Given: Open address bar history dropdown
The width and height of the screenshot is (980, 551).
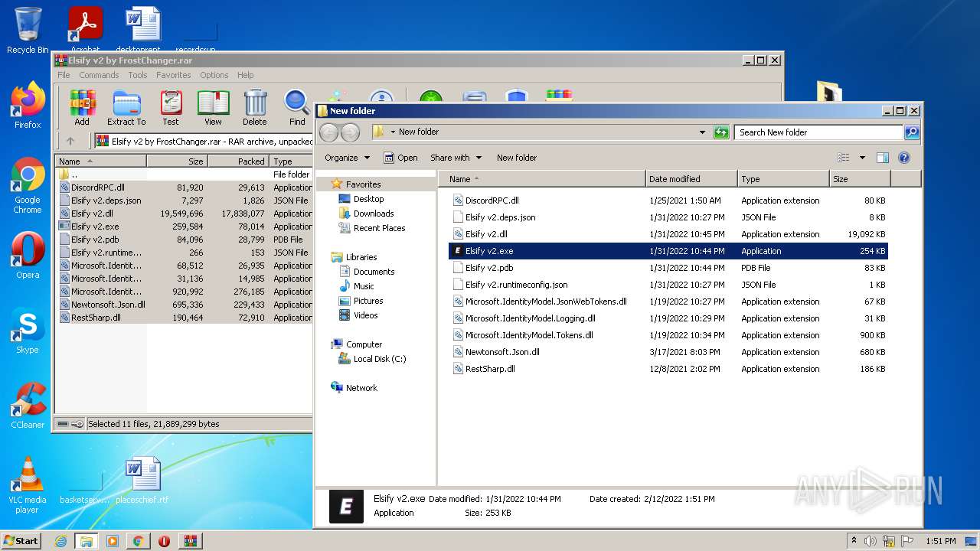Looking at the screenshot, I should tap(702, 132).
